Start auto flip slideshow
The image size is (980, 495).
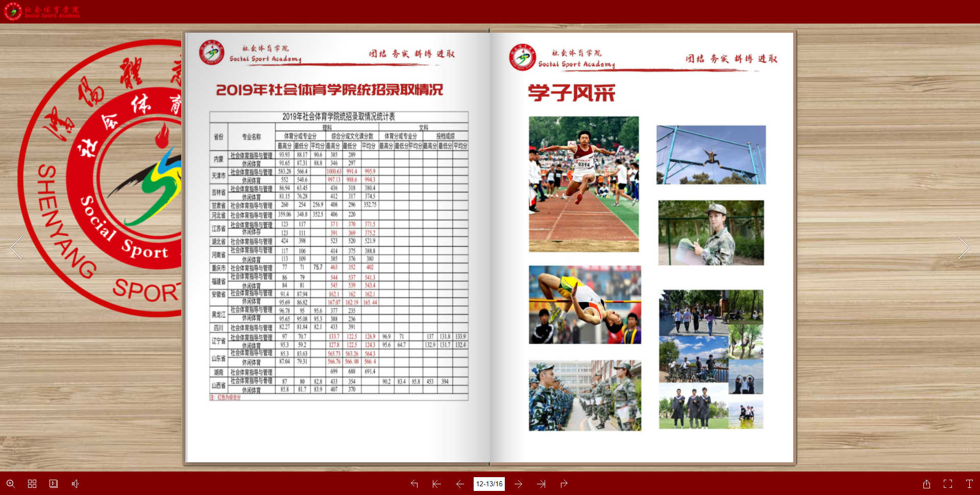coord(54,484)
